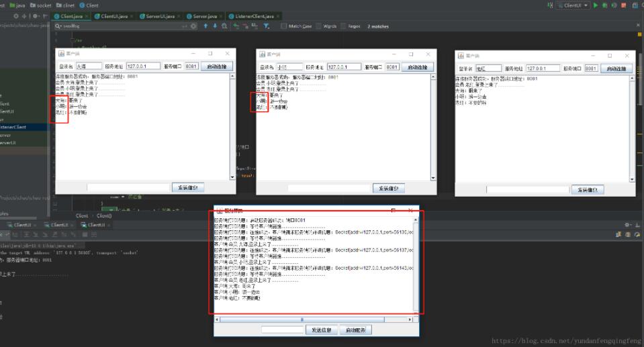Click the green Run button in toolbar
This screenshot has width=644, height=347.
[x=595, y=5]
